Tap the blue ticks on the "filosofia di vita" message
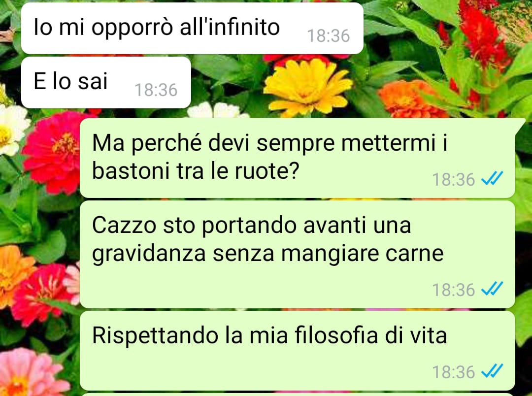Screen dimensions: 532x396 click(x=492, y=371)
